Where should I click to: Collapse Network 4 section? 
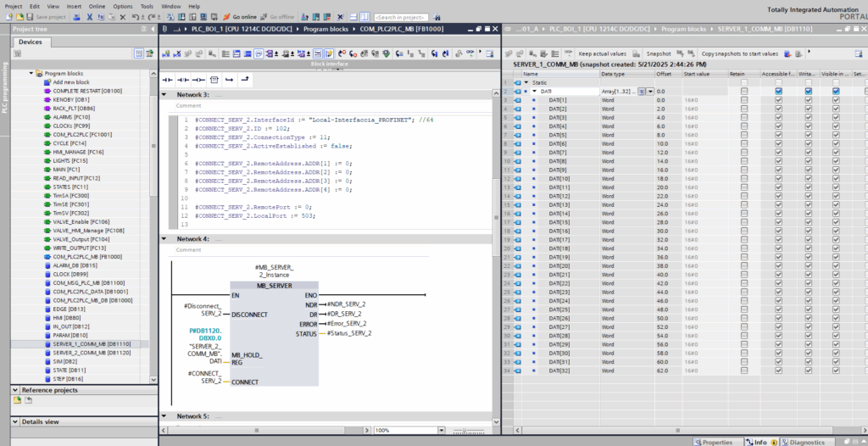[x=164, y=239]
